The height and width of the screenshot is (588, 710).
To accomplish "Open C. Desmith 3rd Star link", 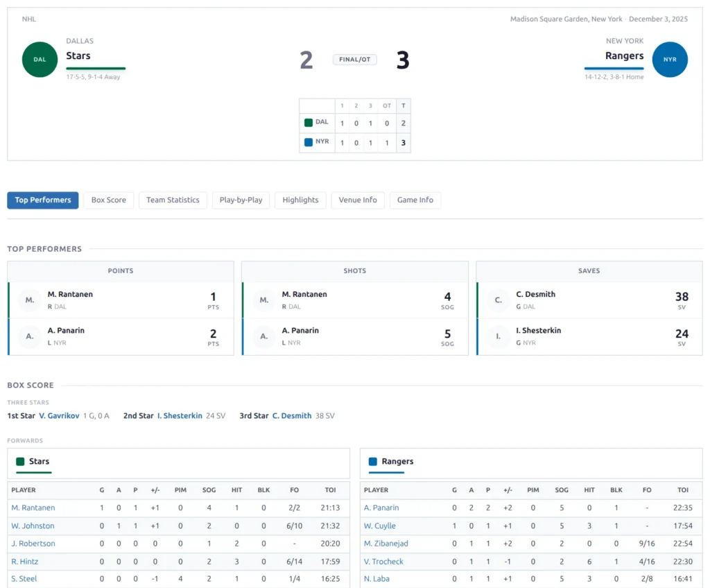I will 292,416.
